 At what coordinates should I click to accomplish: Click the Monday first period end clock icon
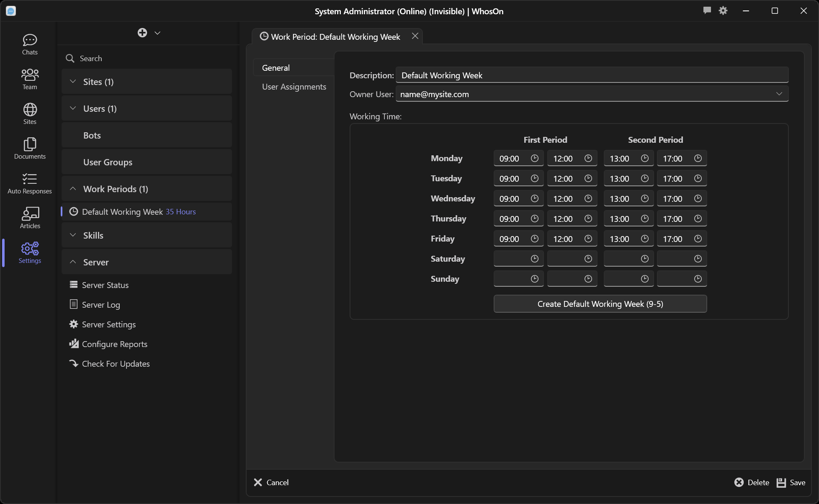pos(588,158)
